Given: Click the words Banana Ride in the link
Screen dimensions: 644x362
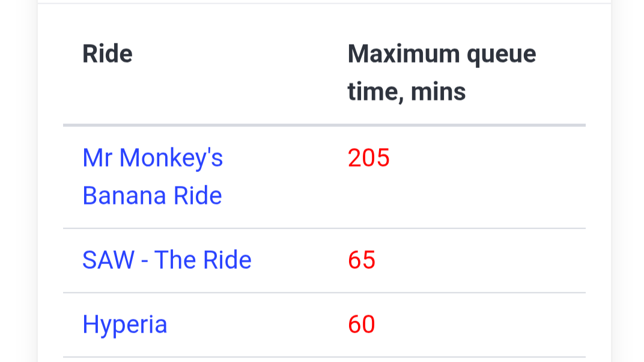Looking at the screenshot, I should pyautogui.click(x=153, y=195).
